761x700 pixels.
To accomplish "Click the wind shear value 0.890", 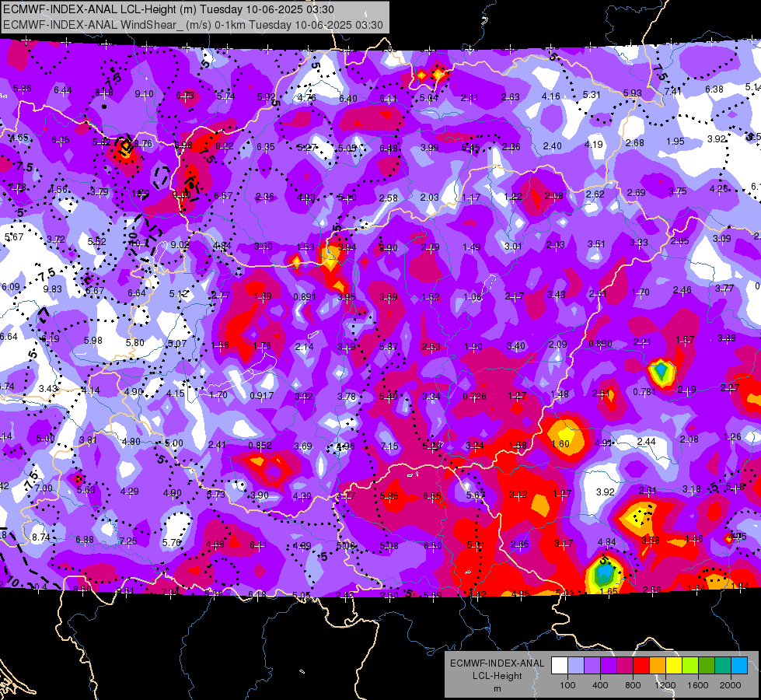I will pyautogui.click(x=600, y=344).
